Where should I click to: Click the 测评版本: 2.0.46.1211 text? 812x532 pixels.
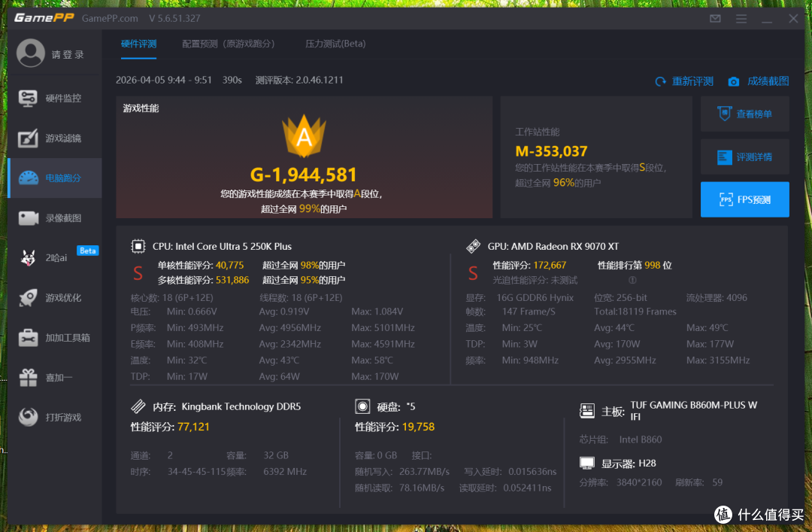tap(299, 80)
